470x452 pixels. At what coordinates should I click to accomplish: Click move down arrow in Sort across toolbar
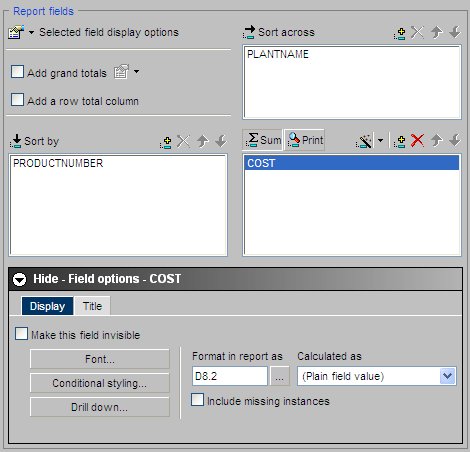click(455, 32)
